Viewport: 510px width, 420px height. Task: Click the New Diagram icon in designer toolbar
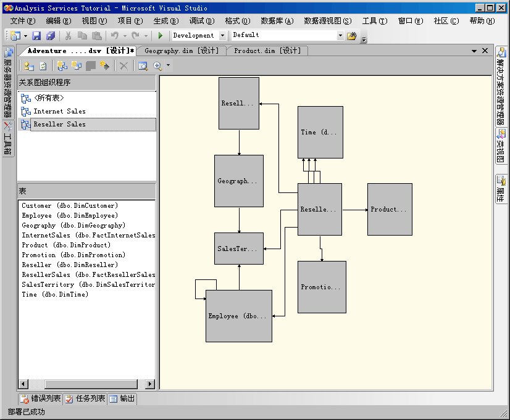pyautogui.click(x=62, y=66)
